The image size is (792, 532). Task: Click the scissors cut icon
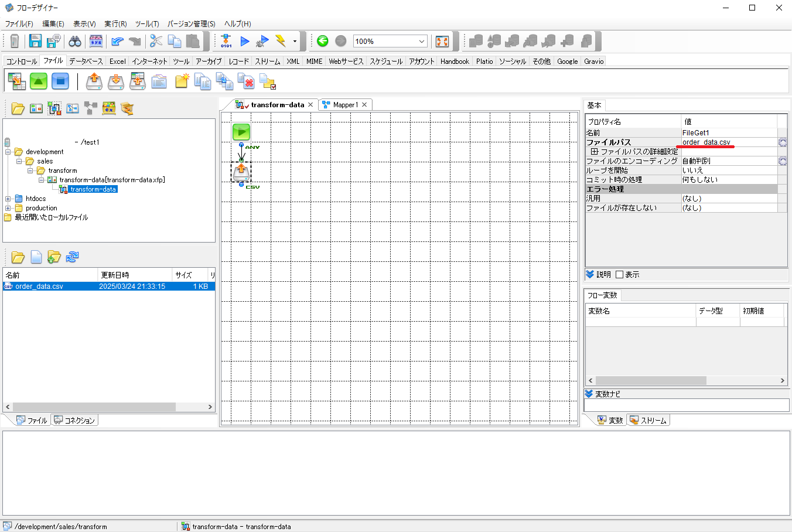156,41
